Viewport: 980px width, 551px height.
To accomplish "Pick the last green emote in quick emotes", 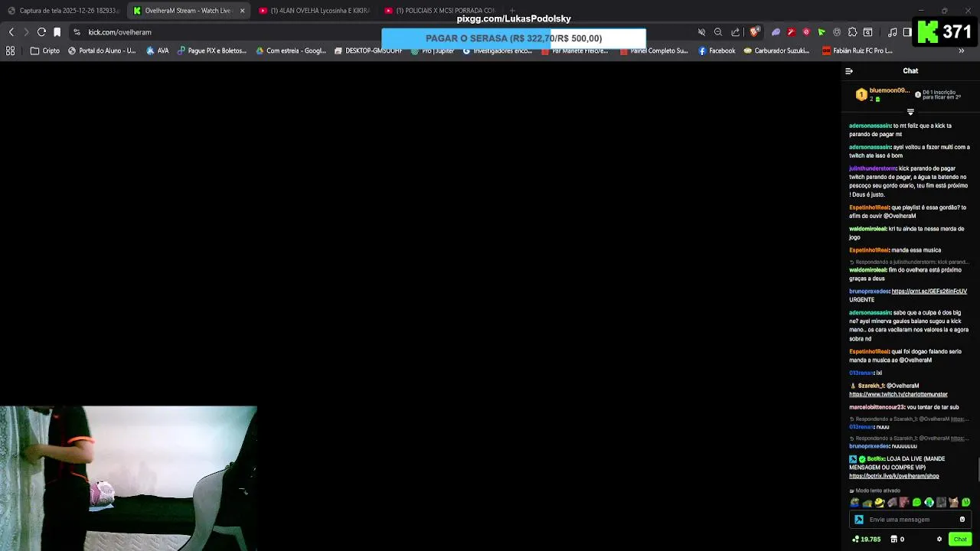I will 966,503.
